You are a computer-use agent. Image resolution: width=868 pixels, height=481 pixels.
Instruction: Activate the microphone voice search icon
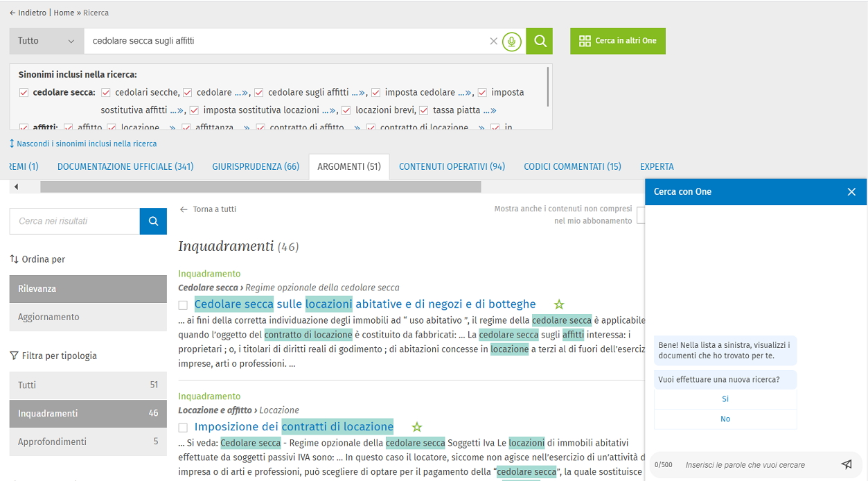pyautogui.click(x=511, y=42)
